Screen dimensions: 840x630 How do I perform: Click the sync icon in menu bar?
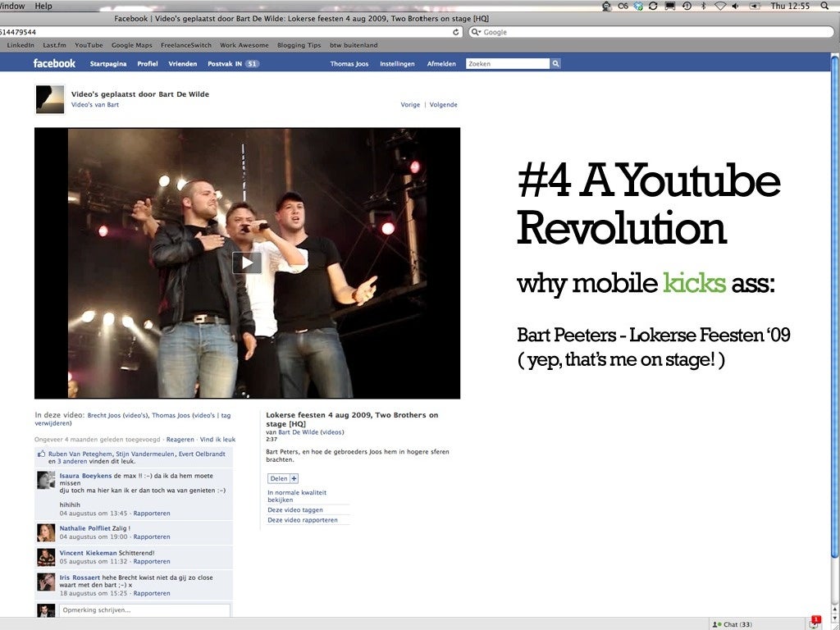pos(653,6)
